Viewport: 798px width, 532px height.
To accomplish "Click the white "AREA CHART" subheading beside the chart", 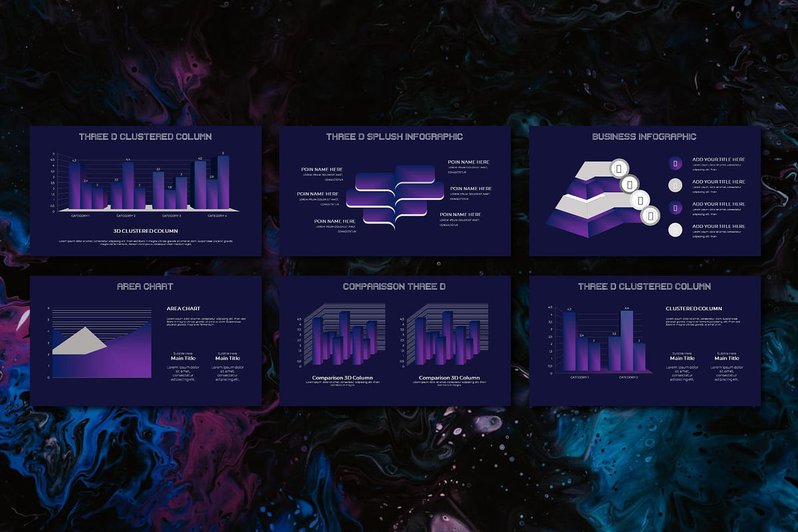I will [184, 309].
